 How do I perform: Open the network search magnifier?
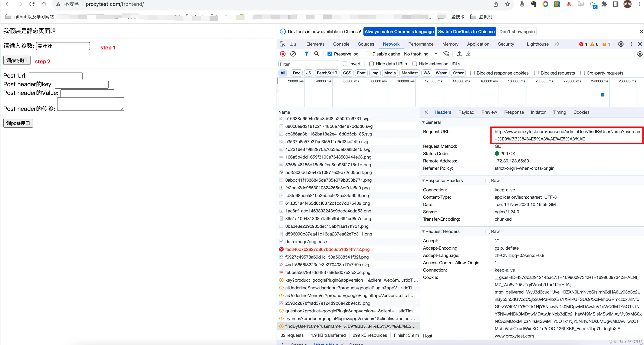pyautogui.click(x=317, y=54)
